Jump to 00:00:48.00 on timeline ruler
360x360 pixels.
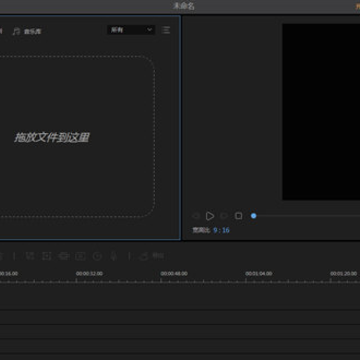point(174,274)
